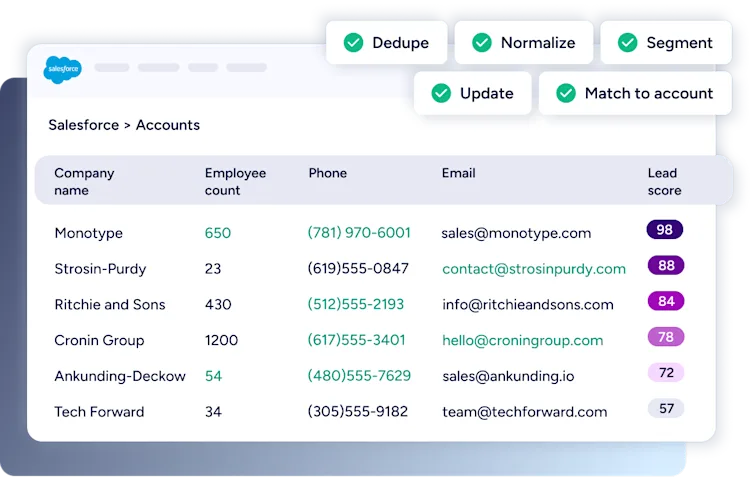
Task: Click the lead score 98 badge
Action: pos(665,230)
